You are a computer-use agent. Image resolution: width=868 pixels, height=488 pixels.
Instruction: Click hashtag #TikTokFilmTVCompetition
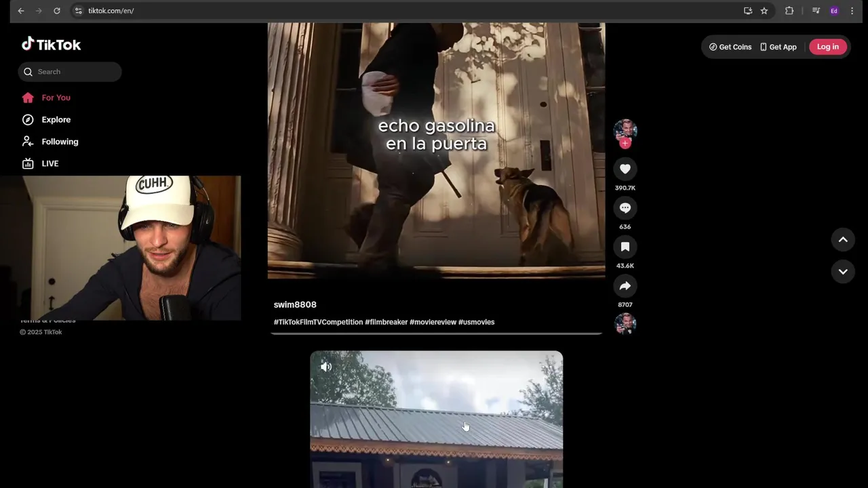318,323
